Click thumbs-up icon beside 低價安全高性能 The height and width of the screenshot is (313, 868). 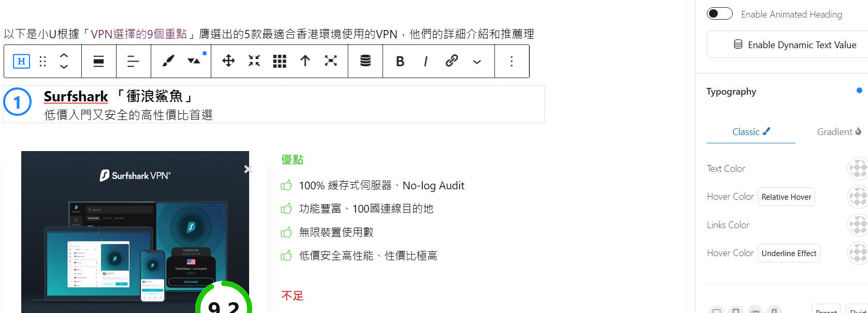(x=286, y=255)
